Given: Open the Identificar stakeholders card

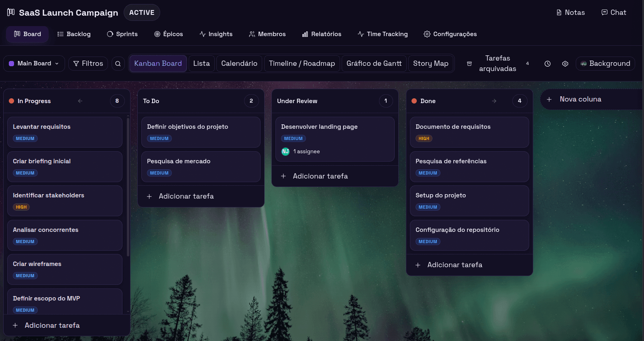Looking at the screenshot, I should [x=65, y=201].
